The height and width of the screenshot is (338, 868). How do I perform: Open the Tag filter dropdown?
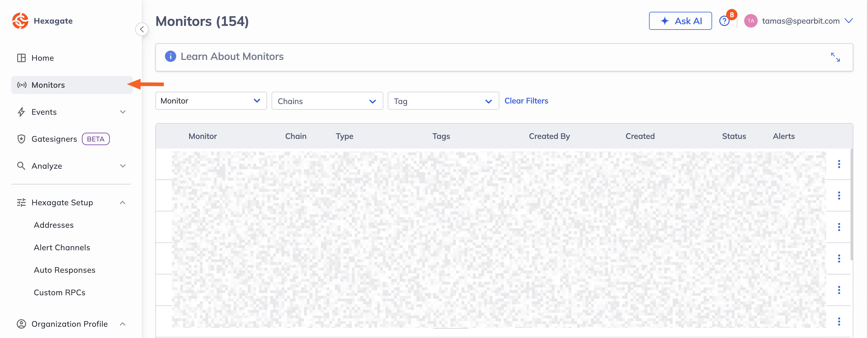point(443,101)
